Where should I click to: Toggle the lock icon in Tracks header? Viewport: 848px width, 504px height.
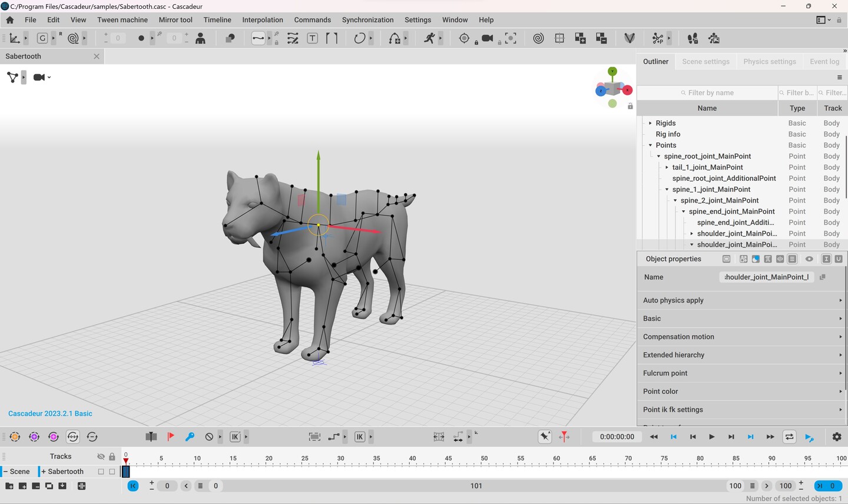point(112,456)
